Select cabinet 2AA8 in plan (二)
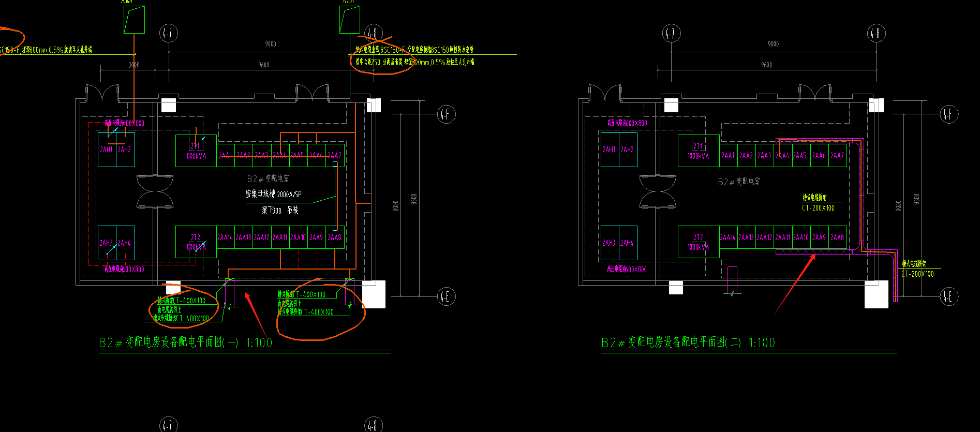 837,237
